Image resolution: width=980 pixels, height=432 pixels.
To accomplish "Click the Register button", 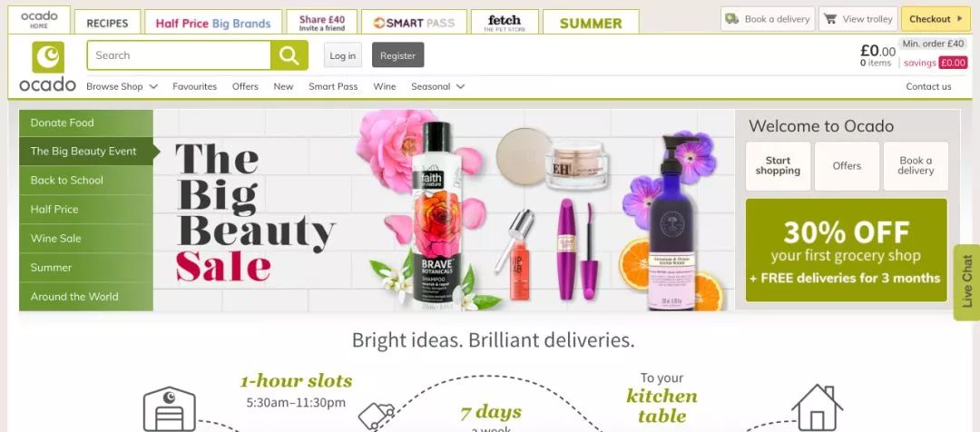I will (397, 55).
